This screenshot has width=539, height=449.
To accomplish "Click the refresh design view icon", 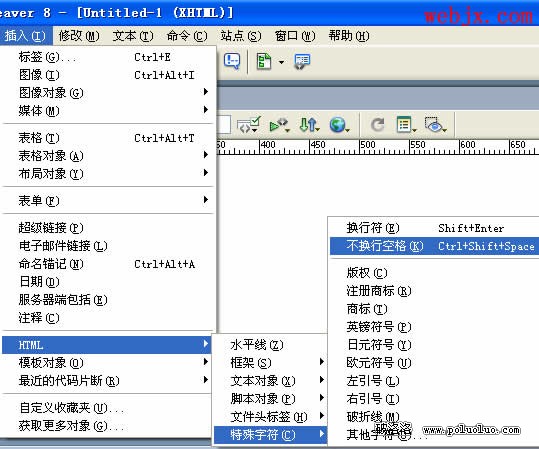I will 377,124.
